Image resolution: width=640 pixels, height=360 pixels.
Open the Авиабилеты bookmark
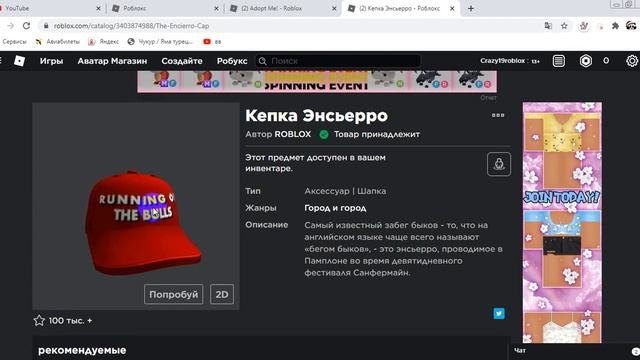click(57, 42)
